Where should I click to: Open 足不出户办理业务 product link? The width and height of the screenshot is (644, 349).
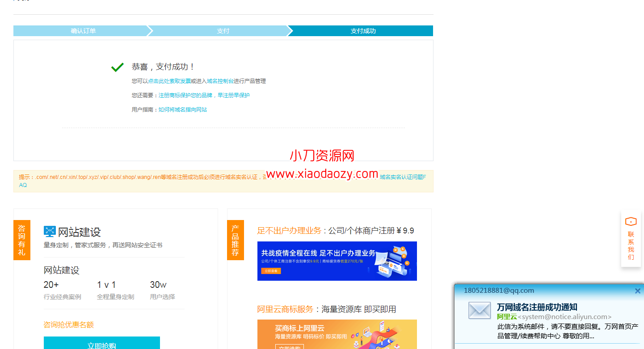tap(289, 231)
